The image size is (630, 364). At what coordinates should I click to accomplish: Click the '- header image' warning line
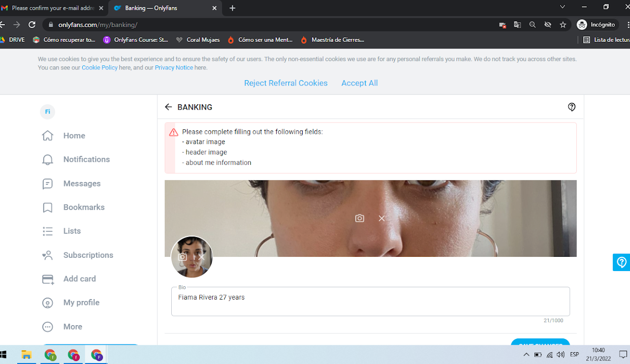(205, 152)
